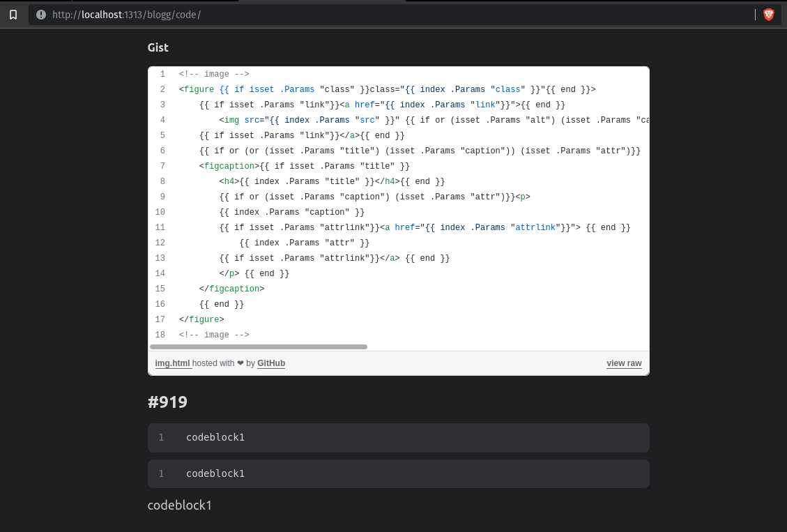Visit the GitHub link in gist footer
Screen dimensions: 787x532
click(x=270, y=363)
